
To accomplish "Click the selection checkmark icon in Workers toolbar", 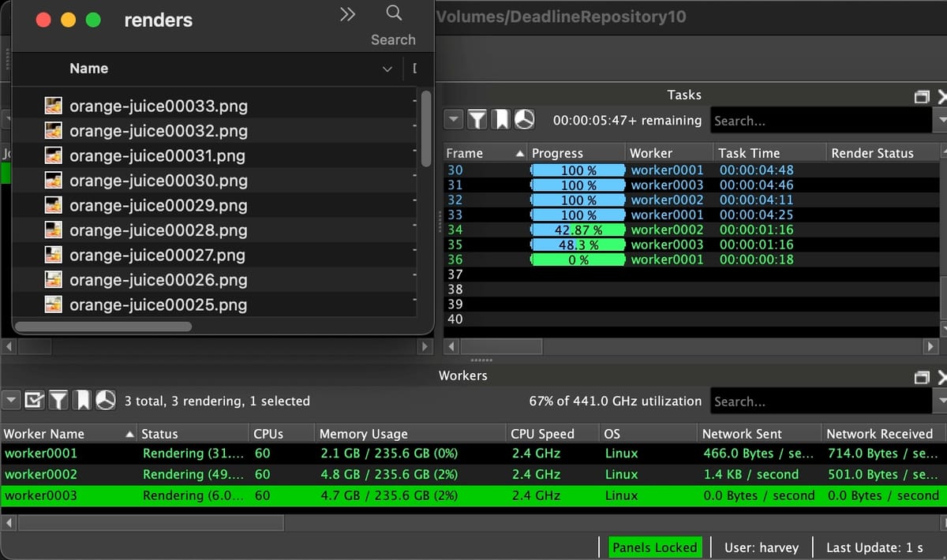I will pyautogui.click(x=34, y=401).
